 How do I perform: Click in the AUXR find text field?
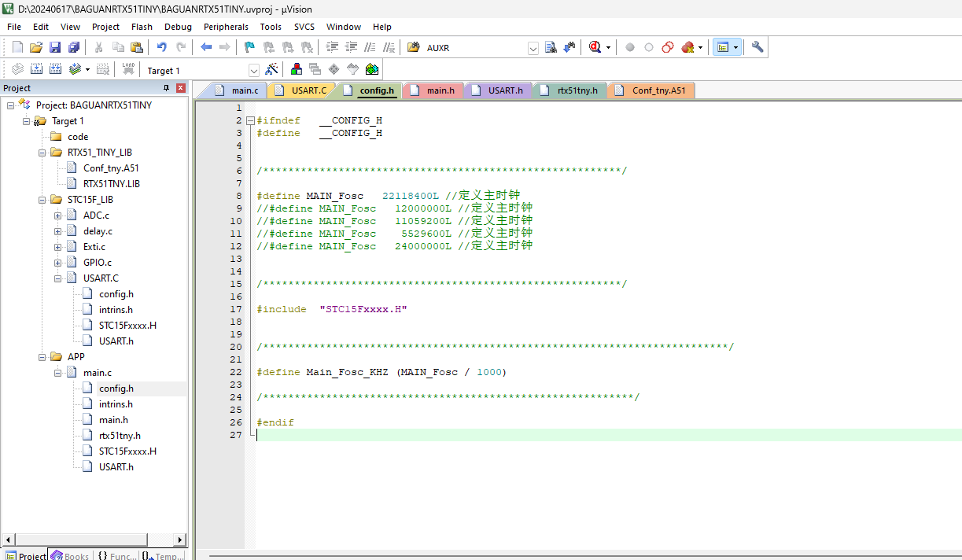[x=475, y=48]
